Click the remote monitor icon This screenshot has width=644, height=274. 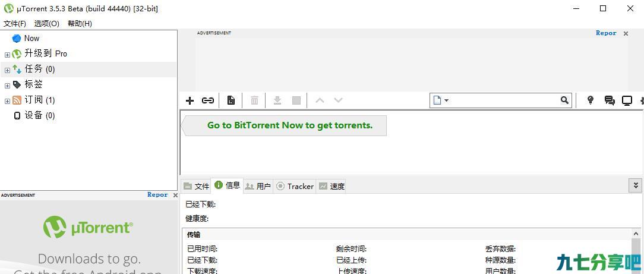627,100
